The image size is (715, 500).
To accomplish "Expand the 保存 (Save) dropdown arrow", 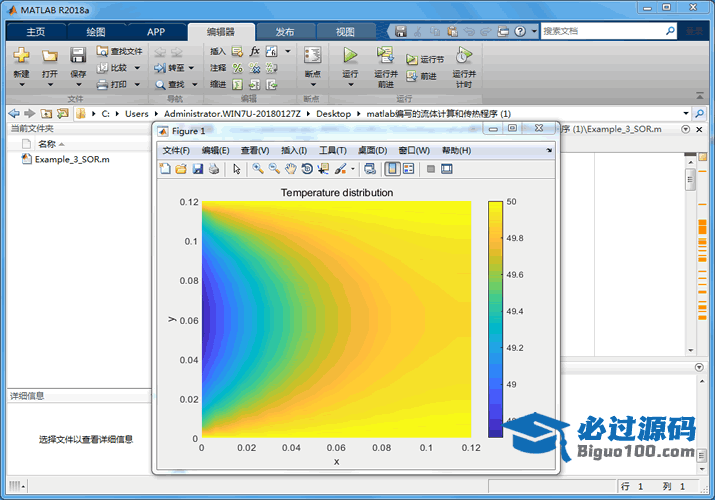I will [x=78, y=85].
